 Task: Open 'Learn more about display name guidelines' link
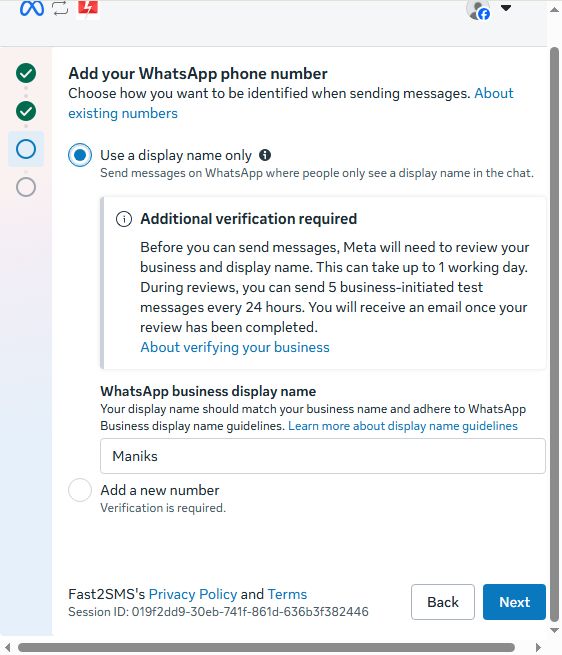coord(403,426)
